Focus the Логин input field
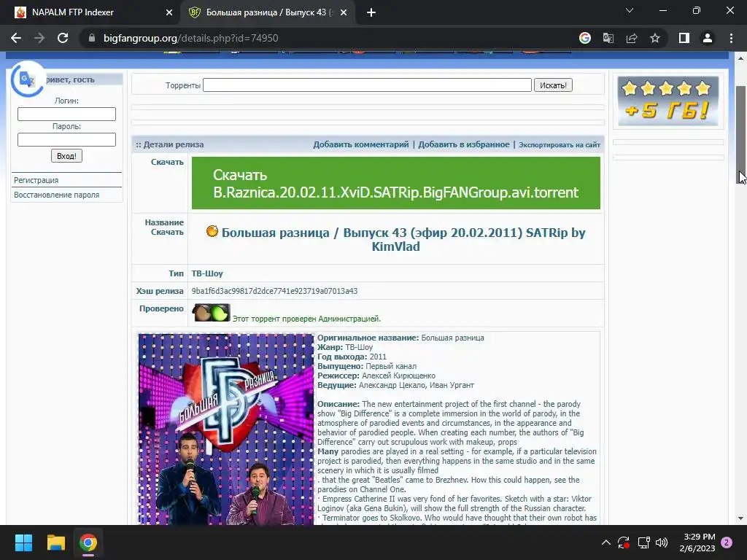The height and width of the screenshot is (560, 747). click(x=66, y=114)
